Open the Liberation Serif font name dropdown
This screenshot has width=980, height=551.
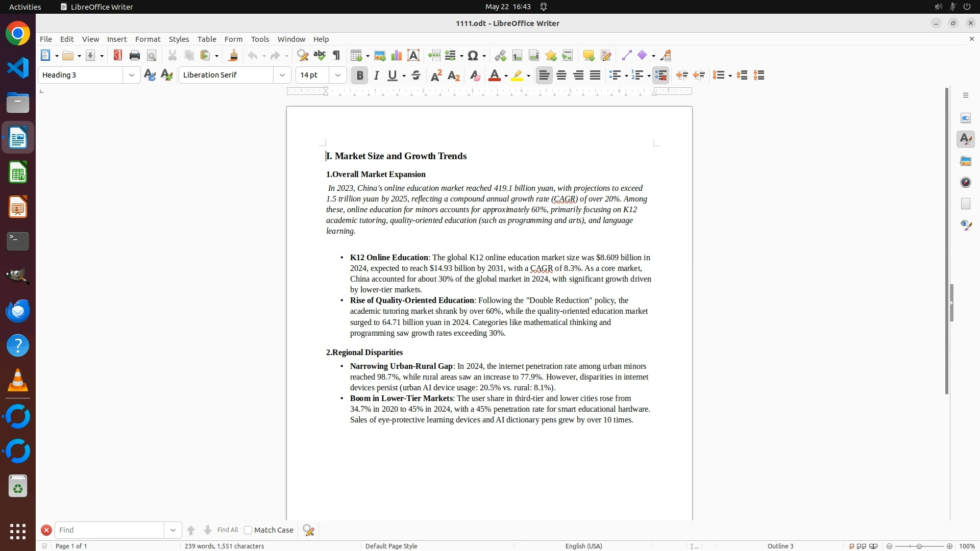point(282,75)
